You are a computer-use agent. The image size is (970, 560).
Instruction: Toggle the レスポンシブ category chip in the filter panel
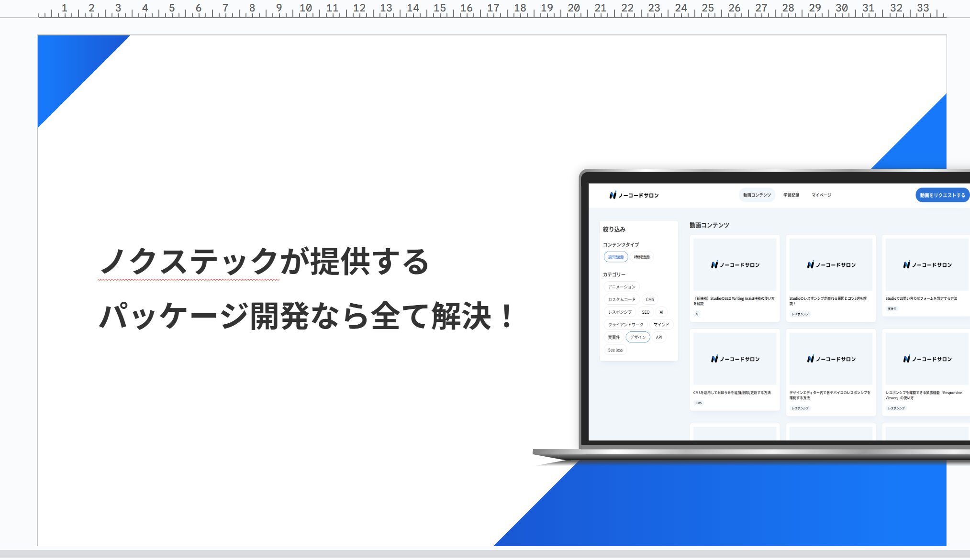coord(620,312)
